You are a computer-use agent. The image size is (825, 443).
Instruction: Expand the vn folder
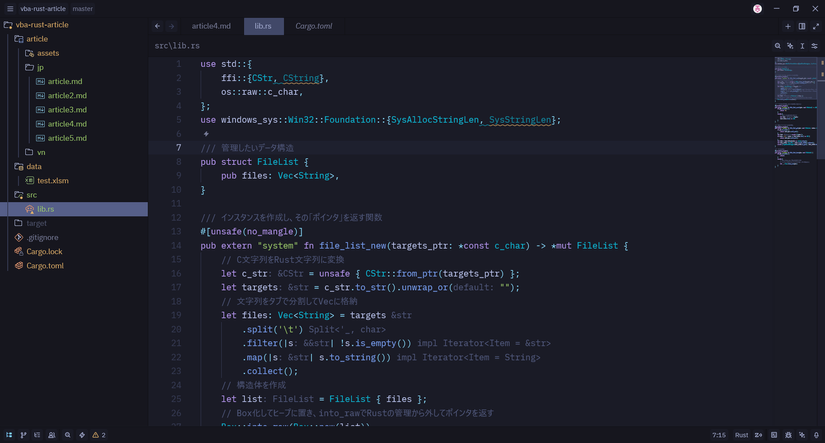pyautogui.click(x=41, y=152)
